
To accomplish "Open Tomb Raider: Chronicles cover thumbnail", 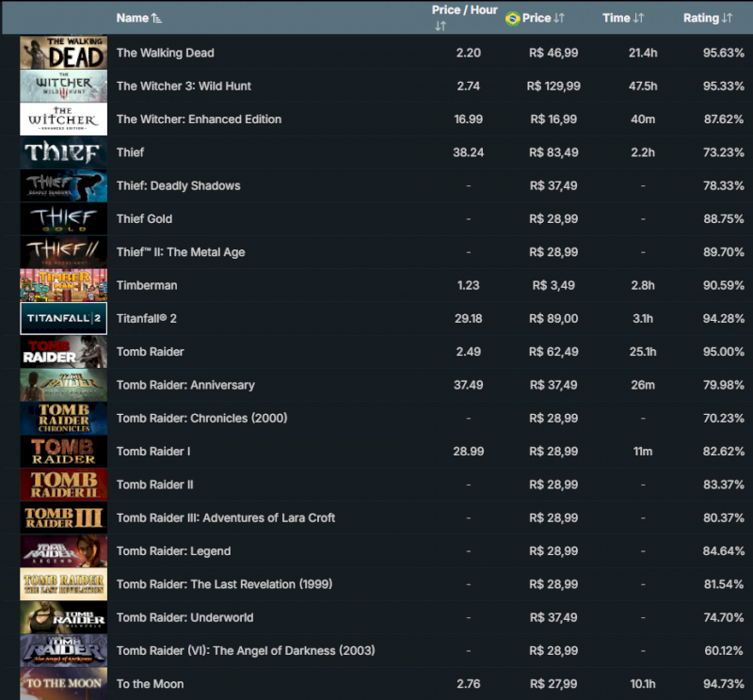I will pyautogui.click(x=63, y=418).
